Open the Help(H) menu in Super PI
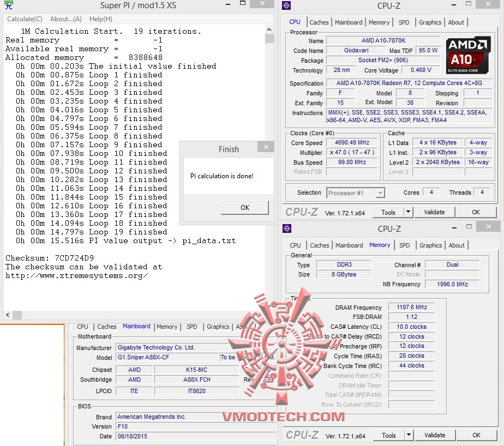 100,19
